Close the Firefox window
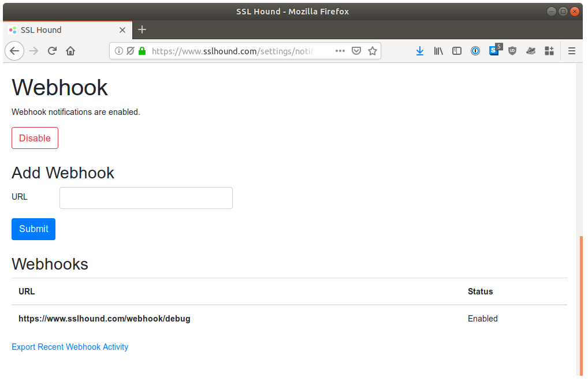Screen dimensions: 588x381 tap(575, 12)
